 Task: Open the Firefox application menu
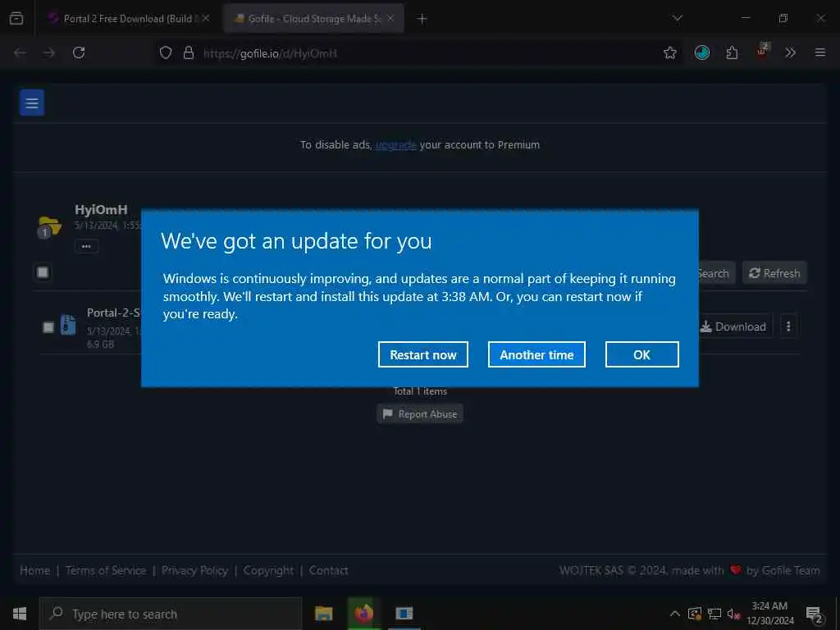click(820, 52)
